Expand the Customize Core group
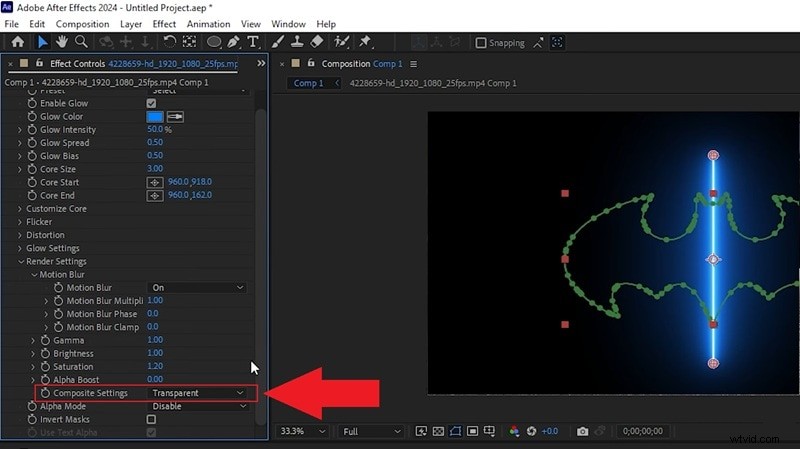This screenshot has height=449, width=800. pos(20,209)
